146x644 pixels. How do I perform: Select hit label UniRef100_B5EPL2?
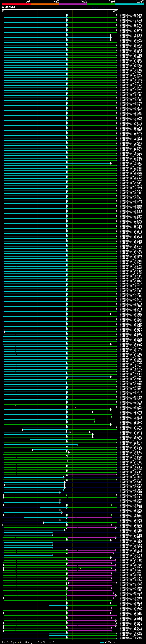coord(131,595)
